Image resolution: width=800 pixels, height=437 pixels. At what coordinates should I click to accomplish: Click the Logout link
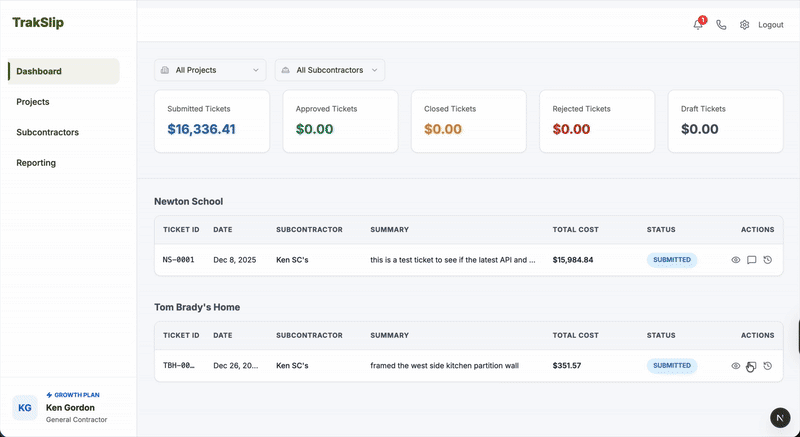pyautogui.click(x=771, y=25)
